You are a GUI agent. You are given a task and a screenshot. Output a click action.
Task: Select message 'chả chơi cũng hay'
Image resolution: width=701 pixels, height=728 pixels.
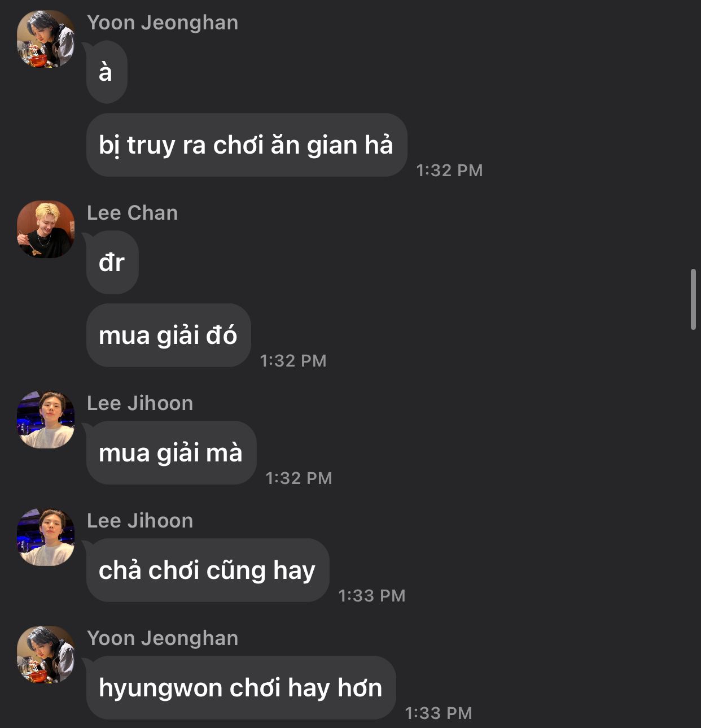pos(208,570)
